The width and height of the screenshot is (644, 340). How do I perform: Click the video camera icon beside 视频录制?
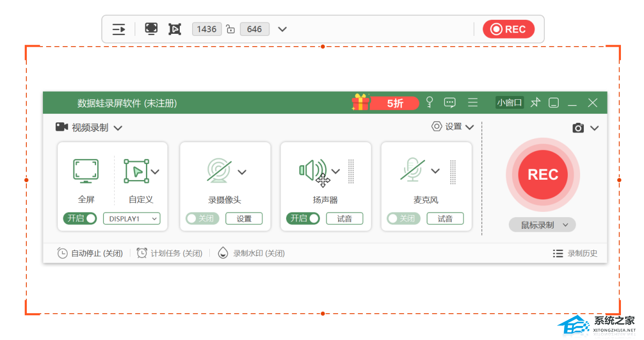coord(62,127)
